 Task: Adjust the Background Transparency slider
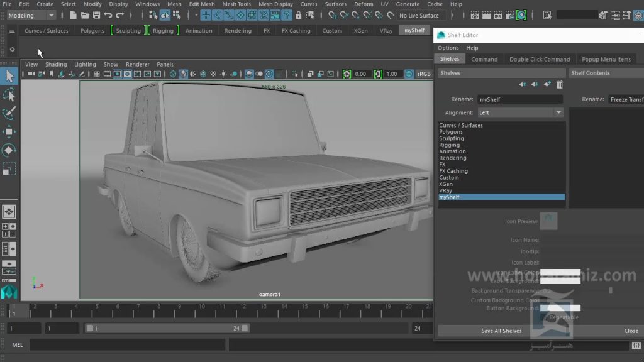pyautogui.click(x=611, y=290)
